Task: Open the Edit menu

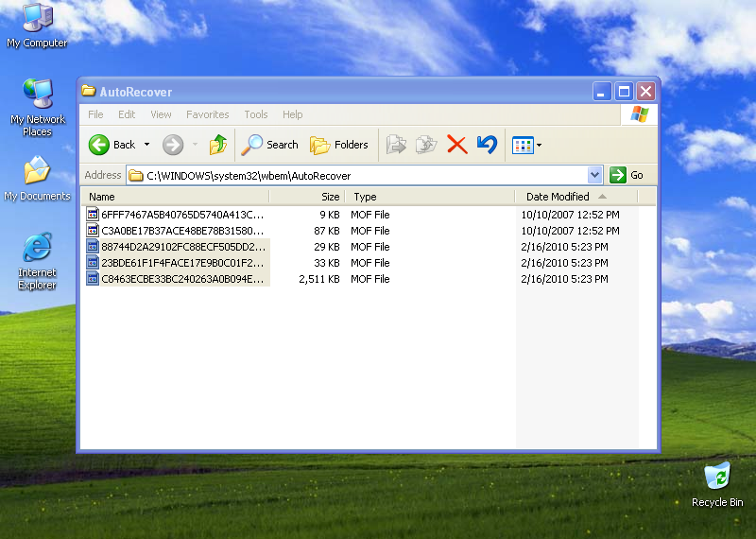Action: [127, 114]
